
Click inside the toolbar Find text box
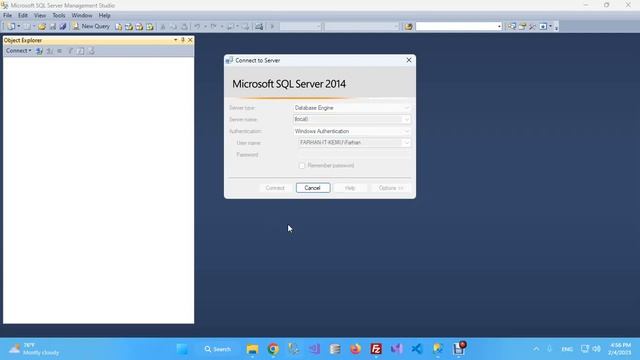coord(456,27)
